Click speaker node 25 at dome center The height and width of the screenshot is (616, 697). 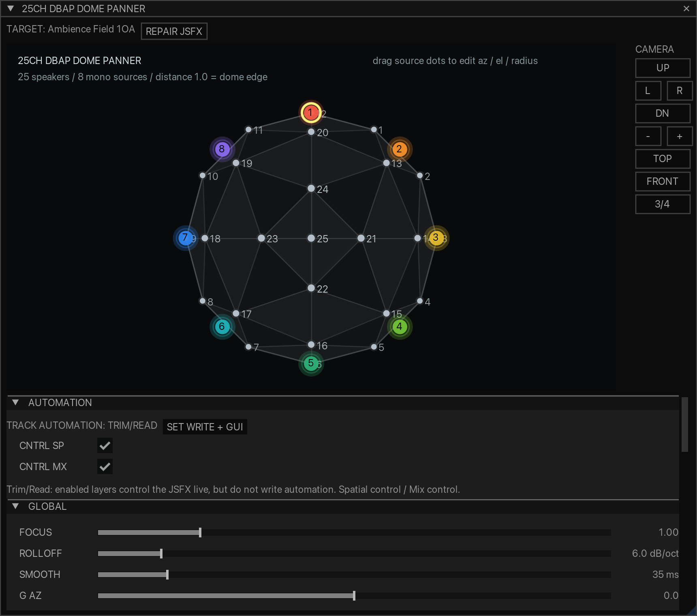tap(311, 238)
